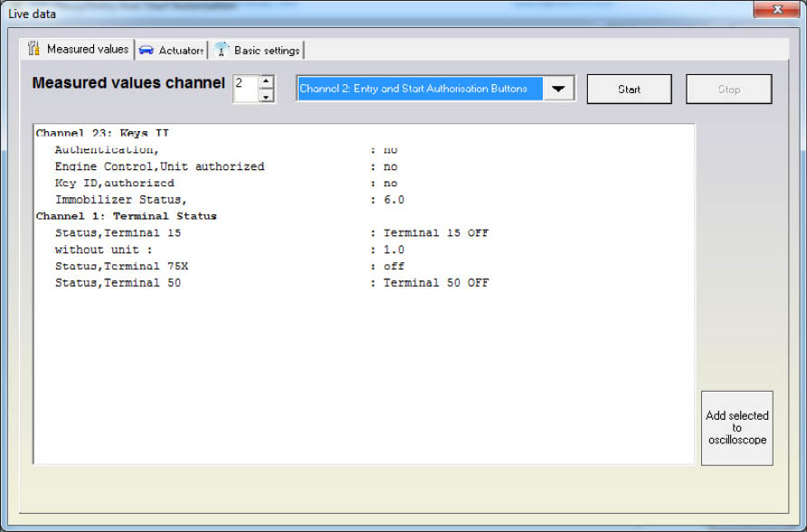Increase channel number with up spinner arrow
The height and width of the screenshot is (532, 807).
coord(266,82)
